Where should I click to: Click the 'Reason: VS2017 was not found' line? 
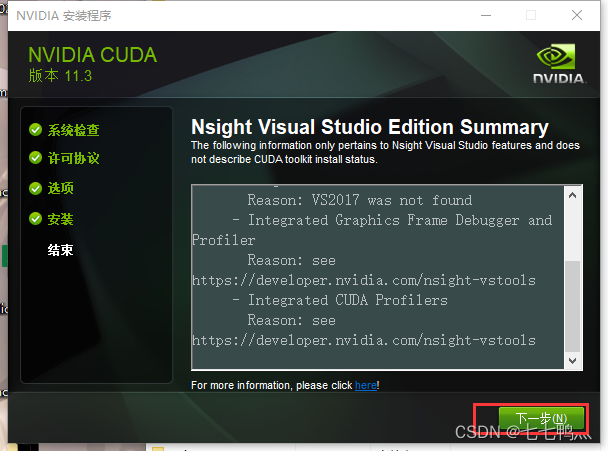coord(359,200)
